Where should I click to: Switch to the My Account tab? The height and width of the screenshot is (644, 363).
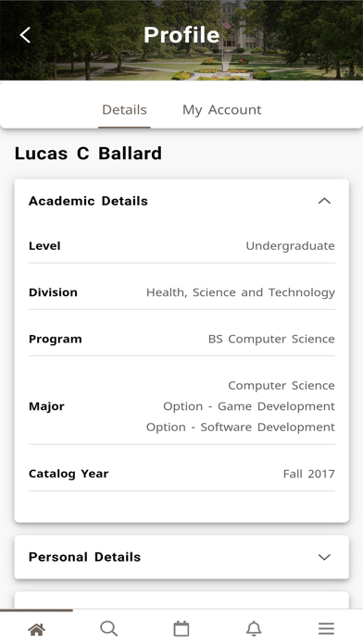tap(222, 110)
